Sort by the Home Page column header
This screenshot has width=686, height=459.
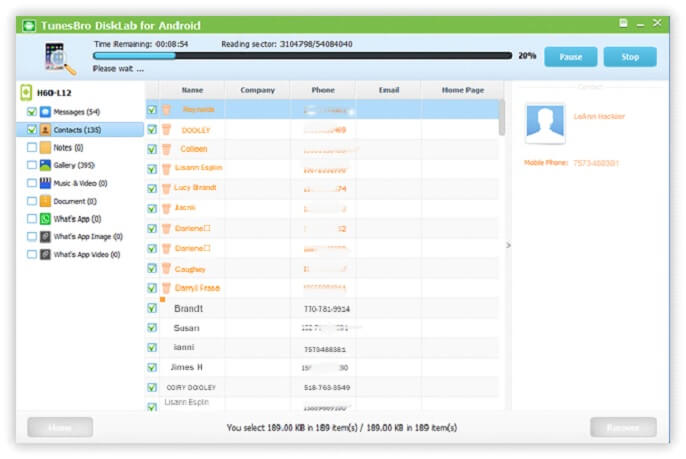pyautogui.click(x=462, y=90)
